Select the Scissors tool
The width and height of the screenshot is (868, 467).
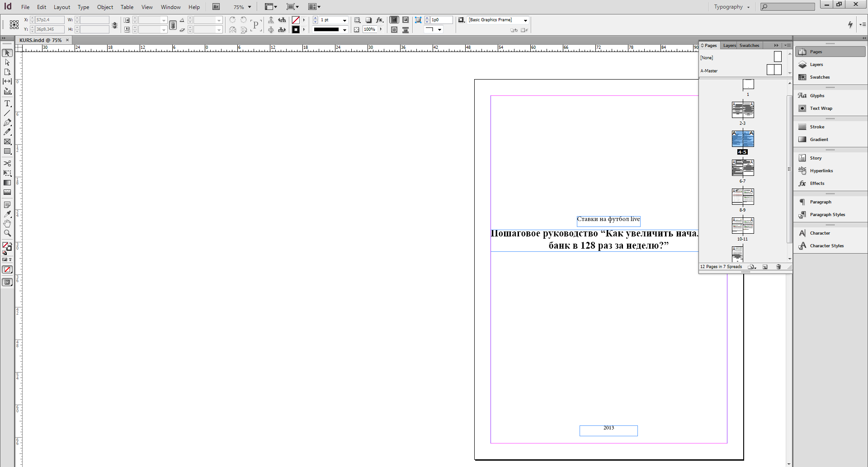click(x=7, y=163)
